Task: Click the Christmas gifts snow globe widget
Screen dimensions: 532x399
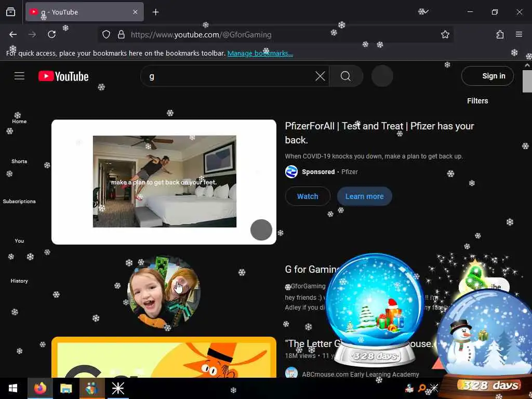Action: click(375, 311)
